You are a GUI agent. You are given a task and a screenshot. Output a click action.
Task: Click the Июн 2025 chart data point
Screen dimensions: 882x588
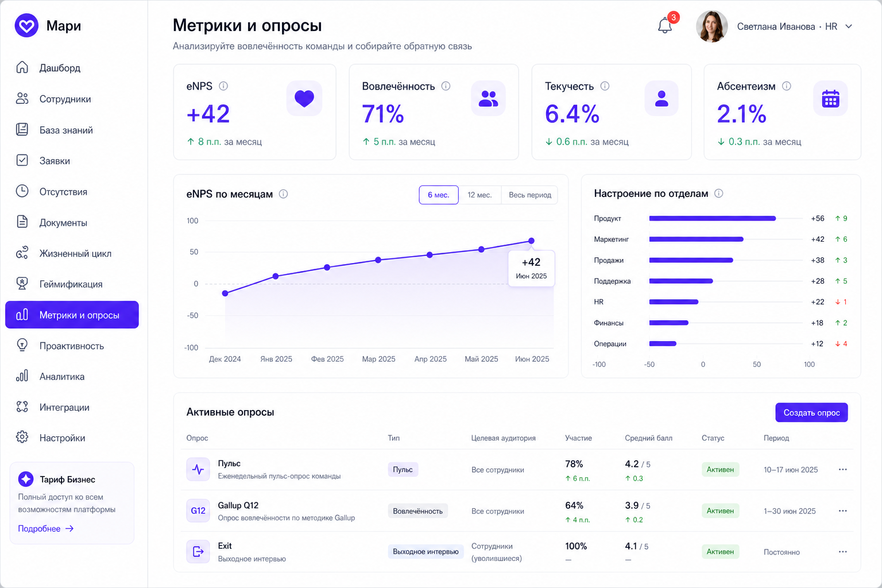531,241
